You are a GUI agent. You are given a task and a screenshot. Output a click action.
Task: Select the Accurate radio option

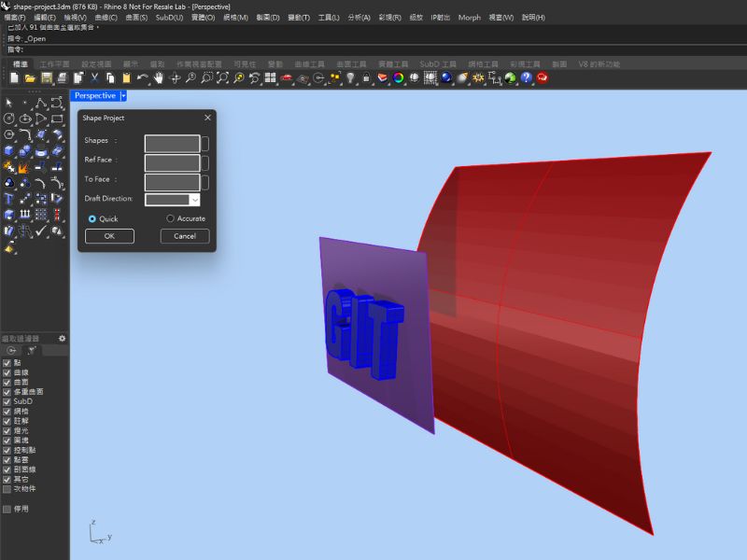pos(170,218)
